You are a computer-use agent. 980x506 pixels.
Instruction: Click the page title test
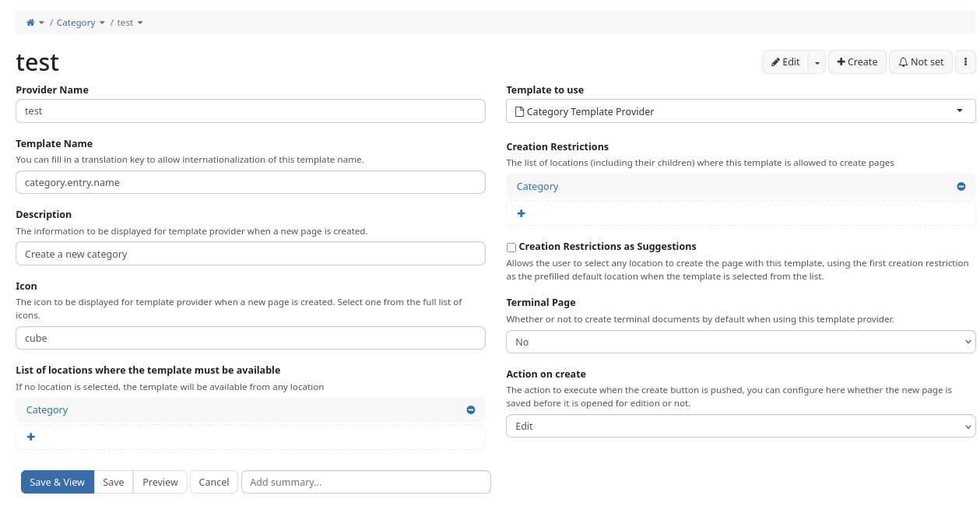pyautogui.click(x=37, y=61)
